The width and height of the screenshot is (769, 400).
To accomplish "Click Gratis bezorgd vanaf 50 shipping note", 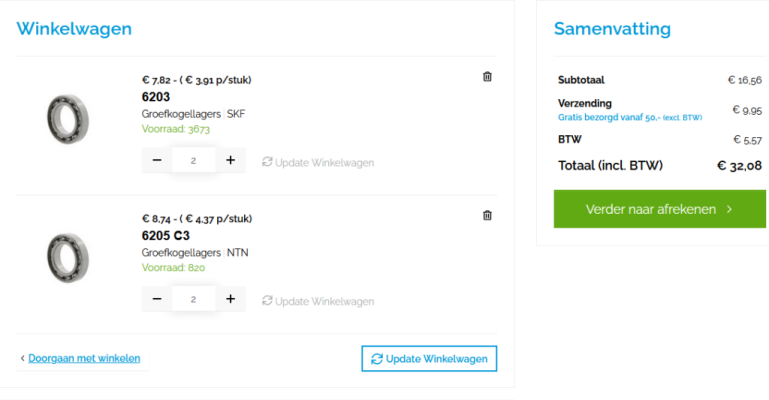I will click(x=630, y=118).
